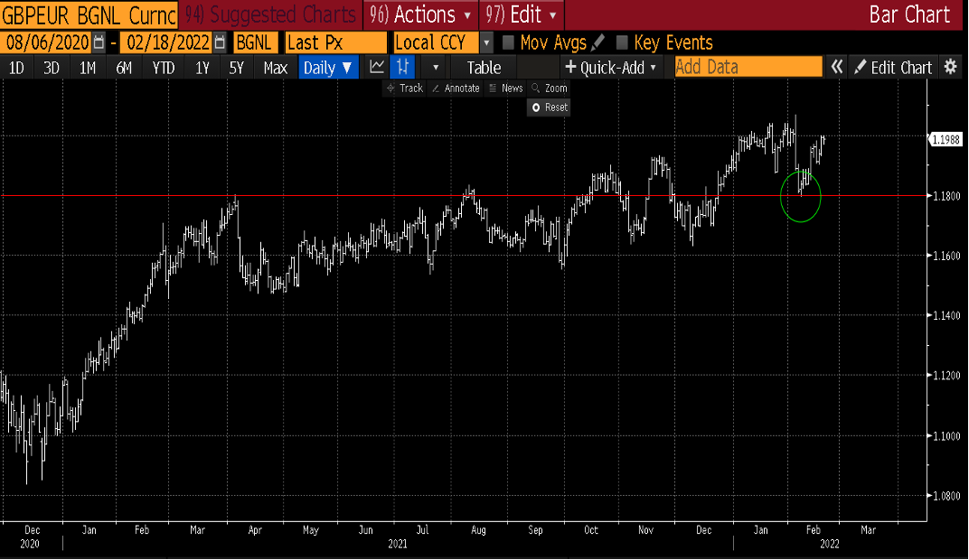Click the Edit Chart button
This screenshot has height=560, width=969.
pyautogui.click(x=893, y=67)
